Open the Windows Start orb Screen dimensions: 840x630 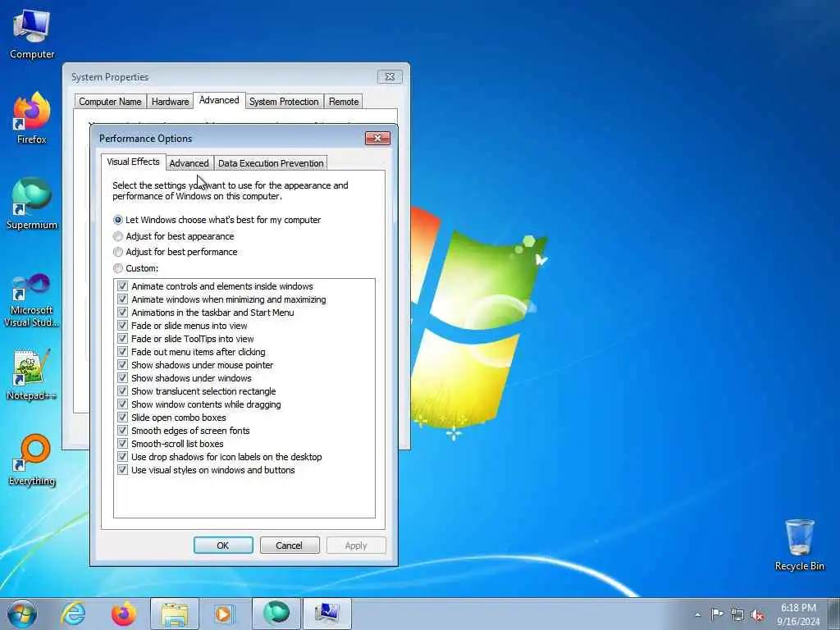coord(22,614)
